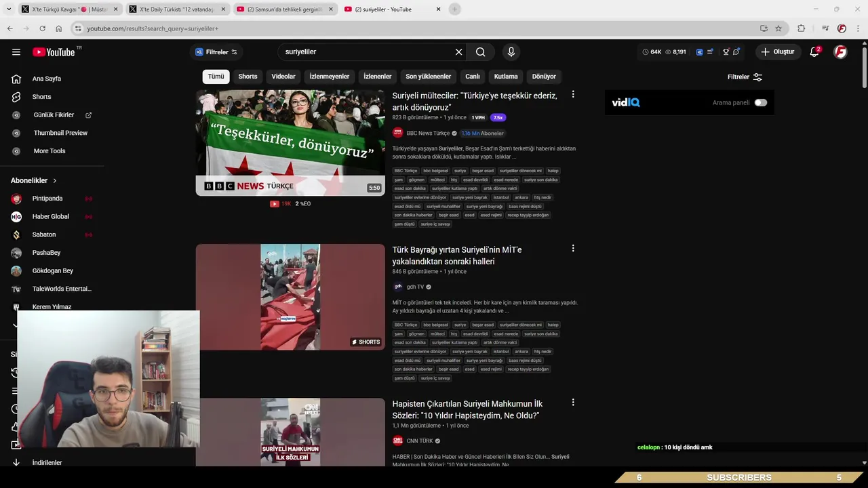This screenshot has height=488, width=868.
Task: Open the YouTube hamburger guide menu
Action: pyautogui.click(x=16, y=52)
